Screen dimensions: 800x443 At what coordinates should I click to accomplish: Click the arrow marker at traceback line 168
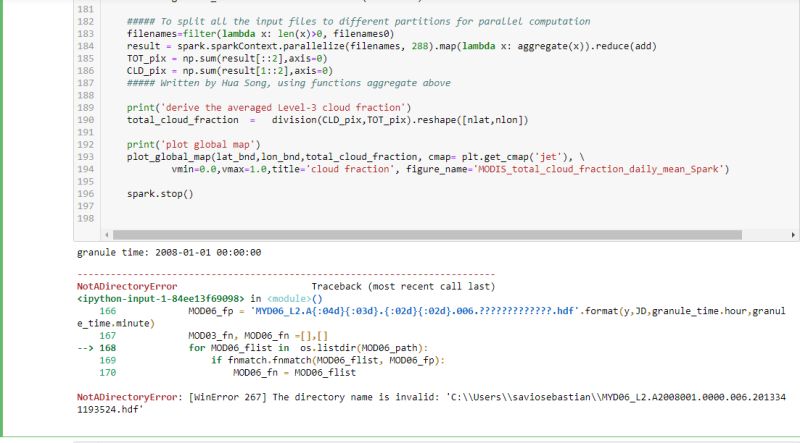pos(85,348)
